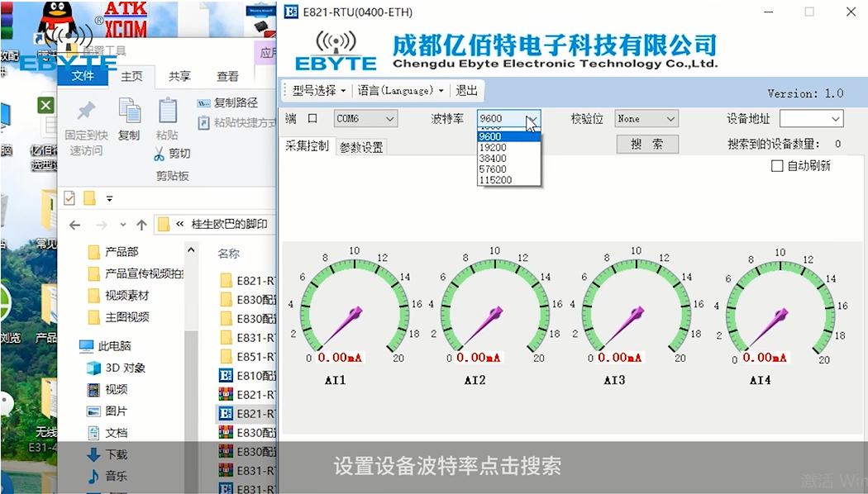Click the 退出 exit button

coord(466,91)
